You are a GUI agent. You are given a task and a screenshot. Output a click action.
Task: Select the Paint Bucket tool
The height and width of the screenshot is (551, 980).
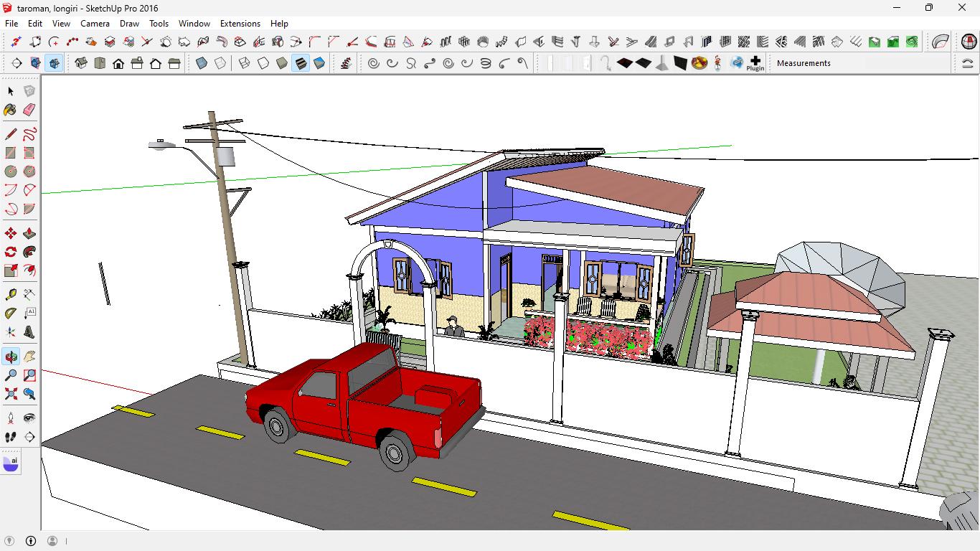(10, 110)
